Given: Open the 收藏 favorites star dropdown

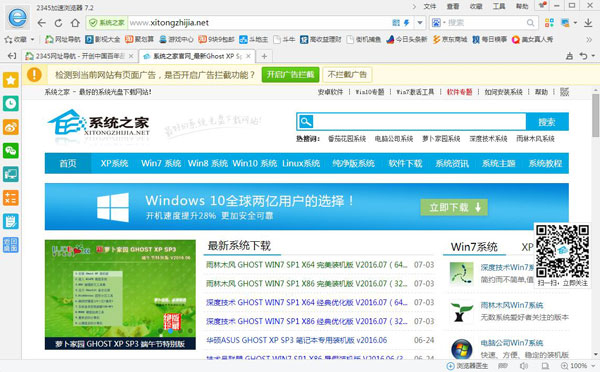Looking at the screenshot, I should (19, 39).
